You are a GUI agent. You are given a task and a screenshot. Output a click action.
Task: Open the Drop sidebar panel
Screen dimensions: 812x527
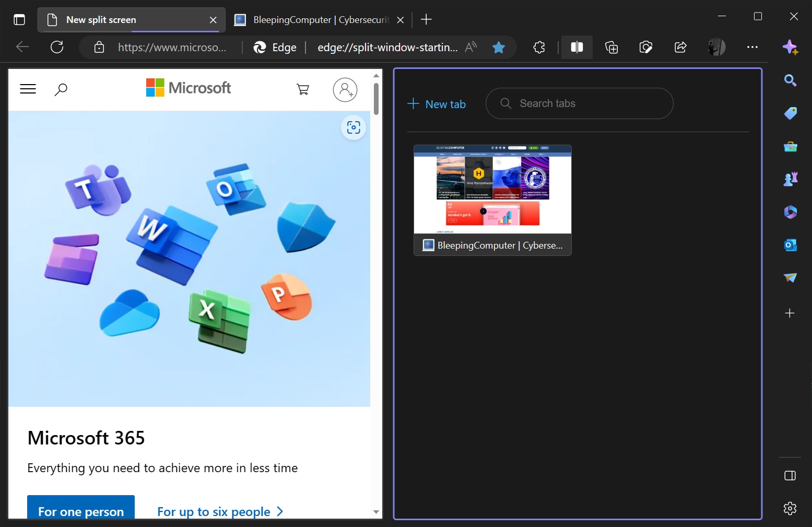(790, 277)
